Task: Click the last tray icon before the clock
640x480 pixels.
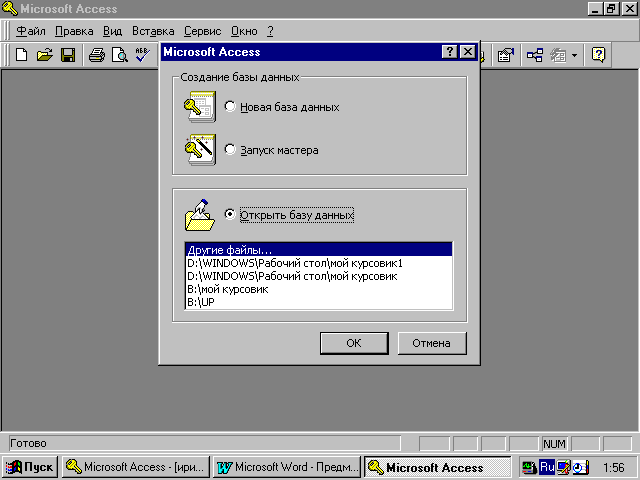Action: [580, 467]
